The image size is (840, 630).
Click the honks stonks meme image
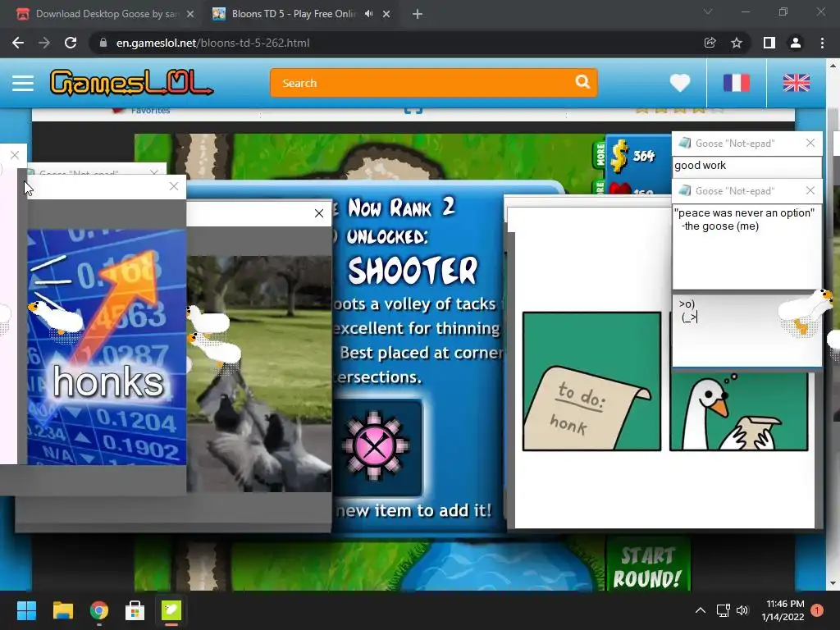107,347
